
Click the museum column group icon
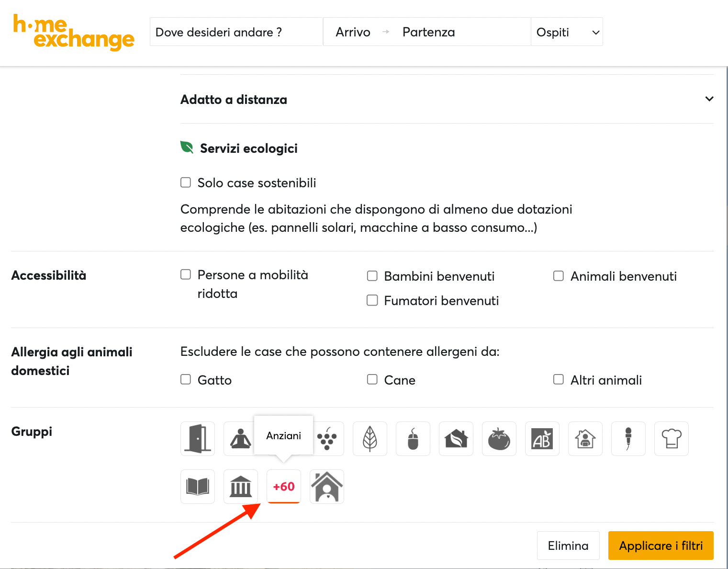(240, 486)
